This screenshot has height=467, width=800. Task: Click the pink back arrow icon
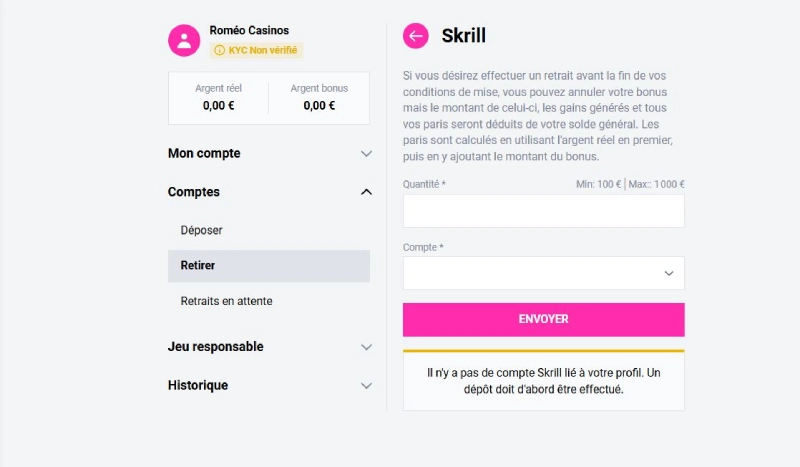click(x=415, y=36)
